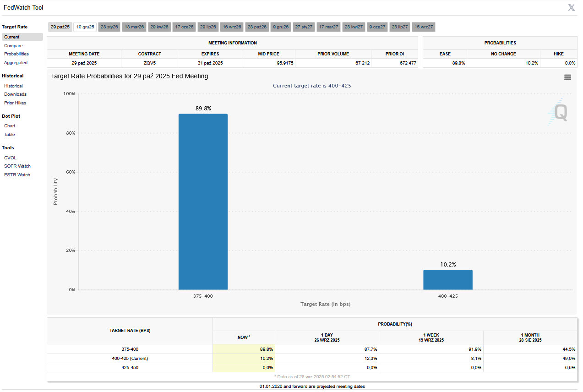Viewport: 583px width, 392px height.
Task: Switch to the 29 paź25 meeting tab
Action: click(60, 27)
